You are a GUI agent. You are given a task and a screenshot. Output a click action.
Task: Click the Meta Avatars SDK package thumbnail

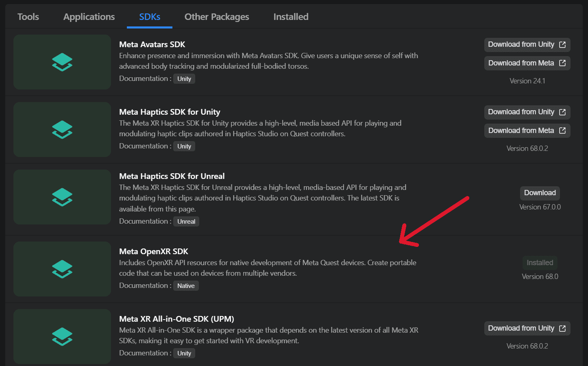click(x=62, y=62)
